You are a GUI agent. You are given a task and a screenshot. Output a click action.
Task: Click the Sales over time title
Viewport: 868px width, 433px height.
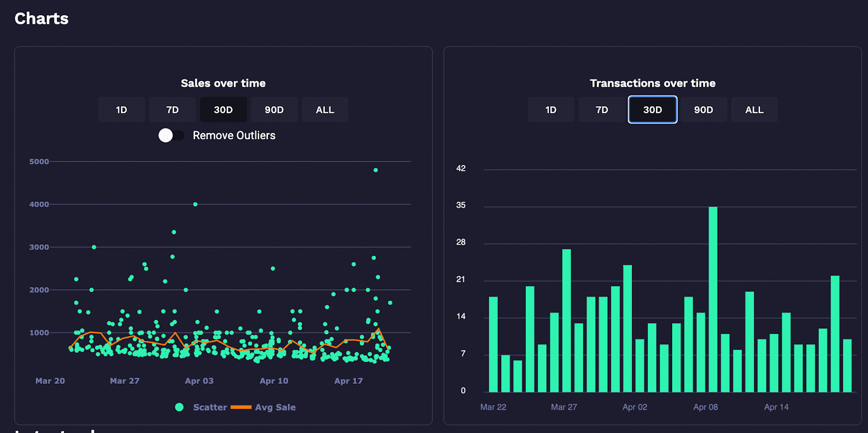223,83
